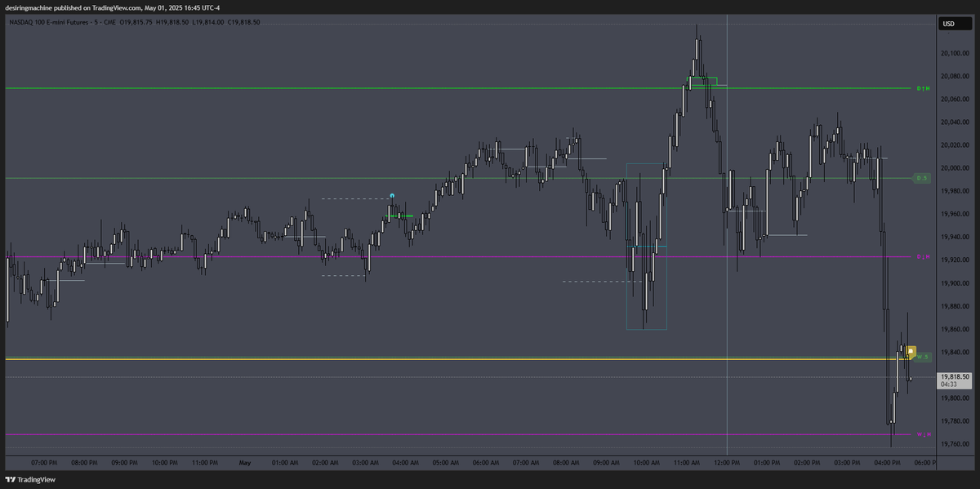Click the 19,980.00 price scale label
Screen dimensions: 980x489
click(955, 191)
